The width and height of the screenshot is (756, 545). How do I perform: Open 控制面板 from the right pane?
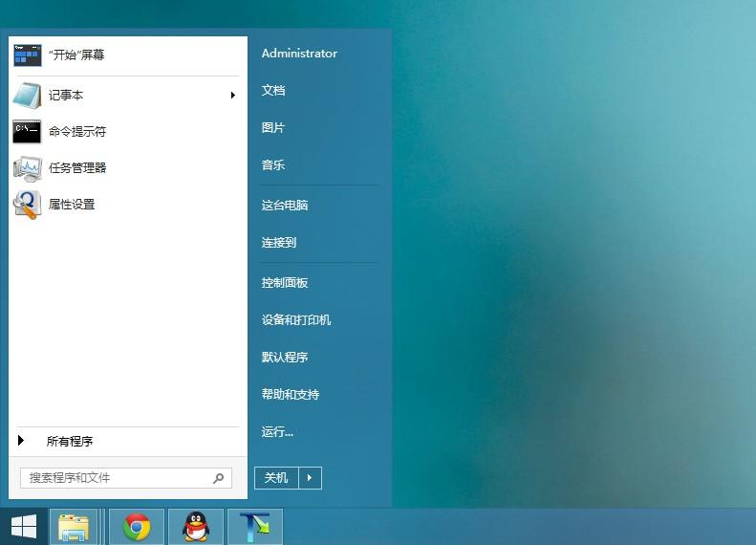(285, 283)
